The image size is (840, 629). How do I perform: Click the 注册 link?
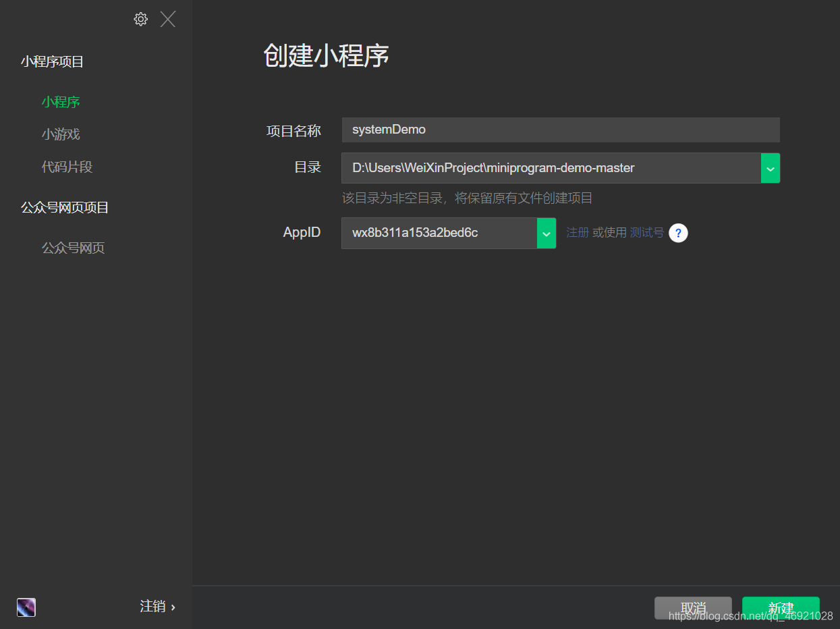[578, 233]
